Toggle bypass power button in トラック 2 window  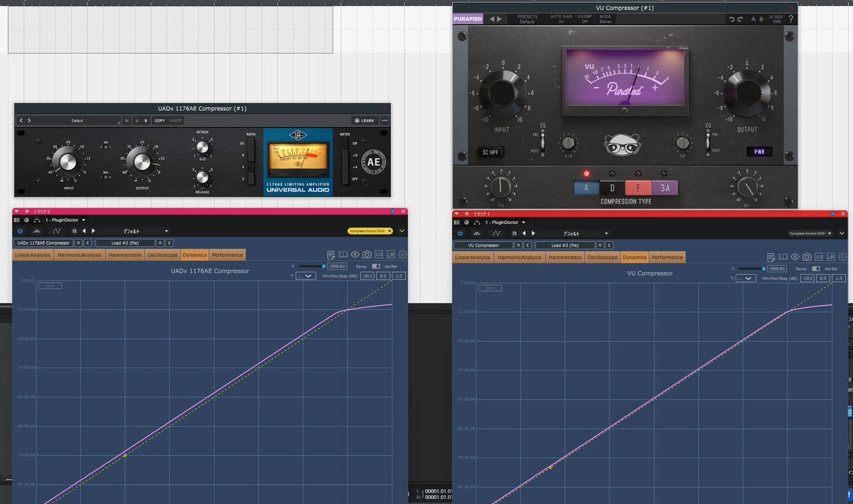(x=20, y=231)
